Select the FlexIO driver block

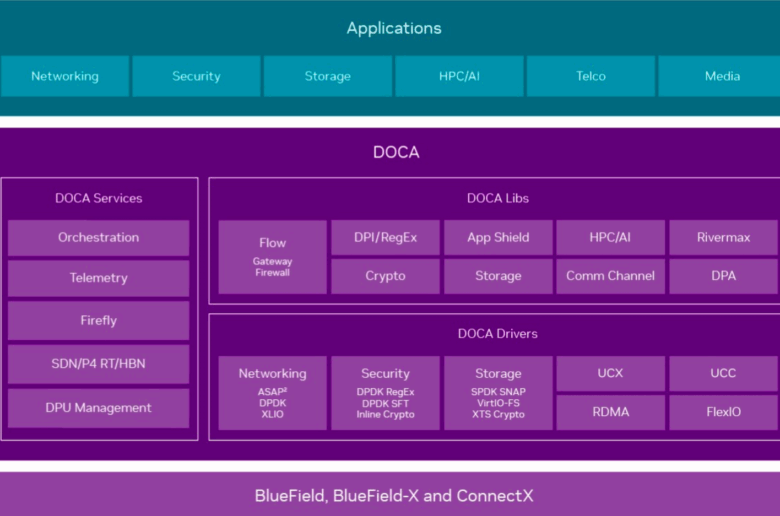point(724,413)
